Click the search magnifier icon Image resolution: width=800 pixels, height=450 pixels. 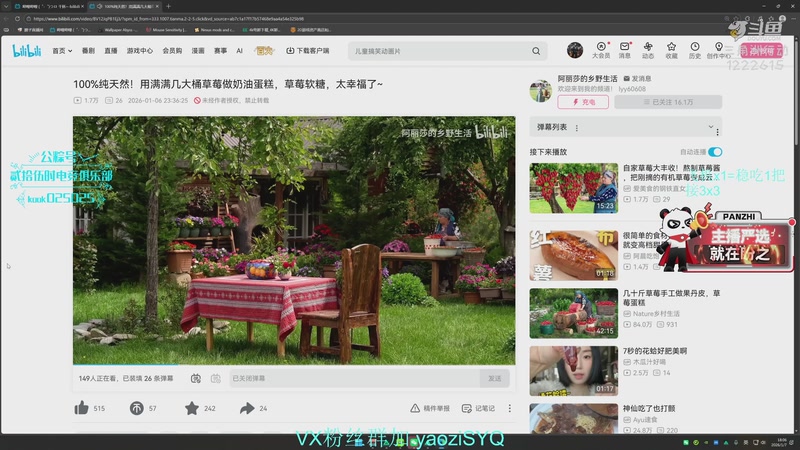coord(536,51)
